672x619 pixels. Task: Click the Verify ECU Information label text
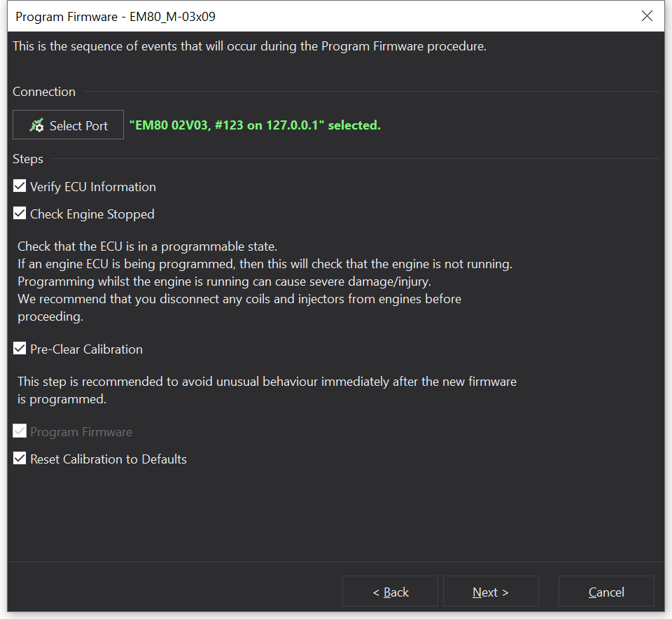[92, 187]
